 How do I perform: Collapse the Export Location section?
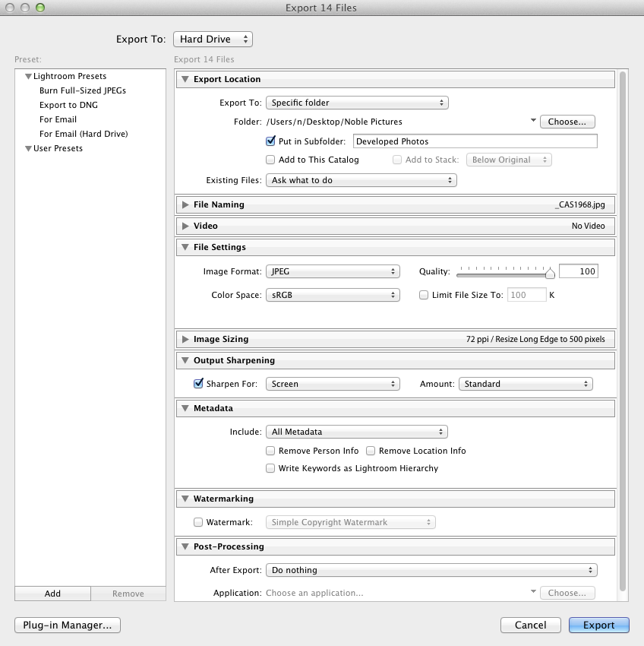click(185, 79)
